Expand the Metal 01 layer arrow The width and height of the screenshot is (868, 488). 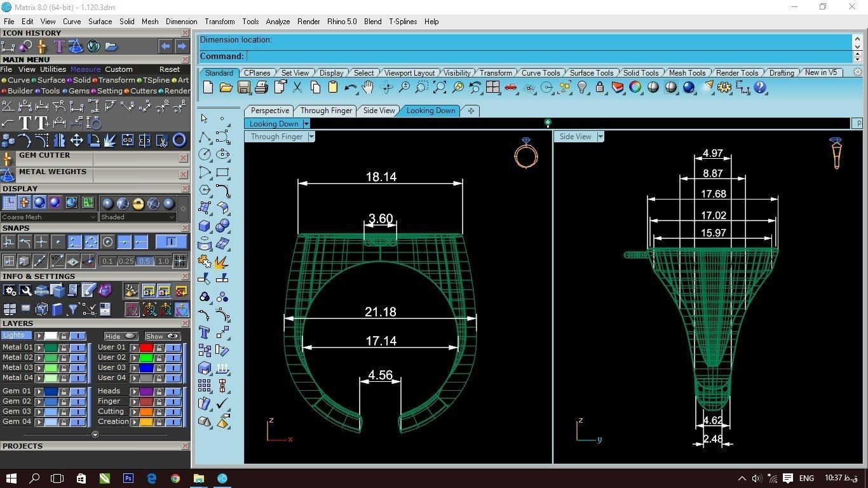(x=39, y=348)
